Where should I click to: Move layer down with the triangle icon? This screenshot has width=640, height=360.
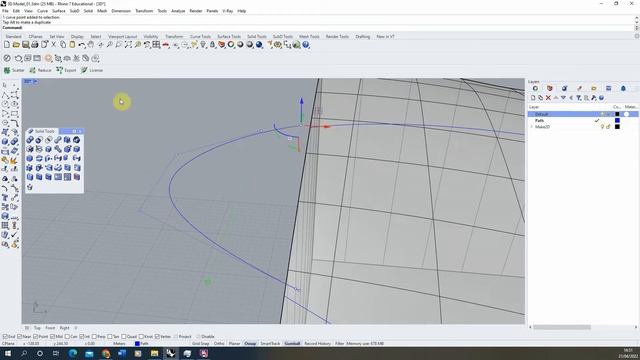[x=563, y=98]
